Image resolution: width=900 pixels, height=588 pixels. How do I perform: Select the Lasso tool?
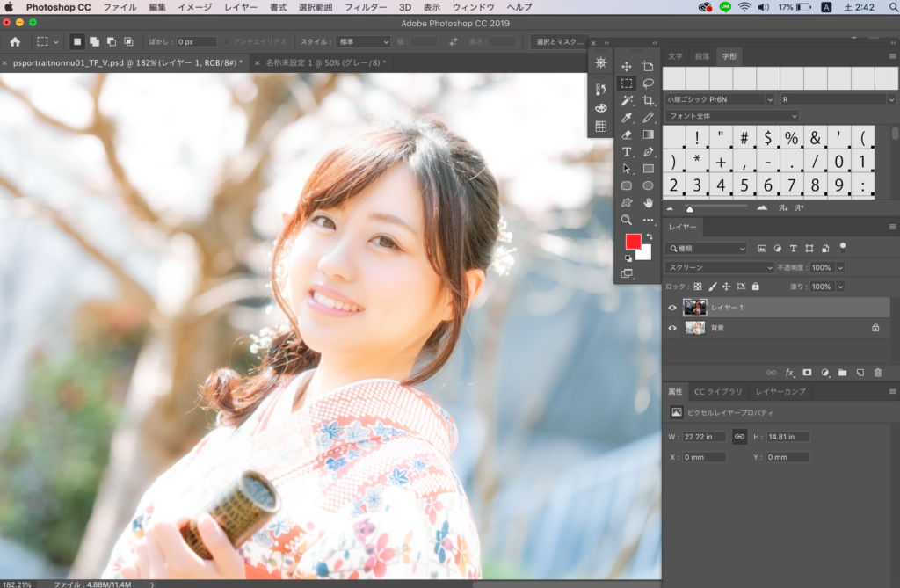pos(648,83)
